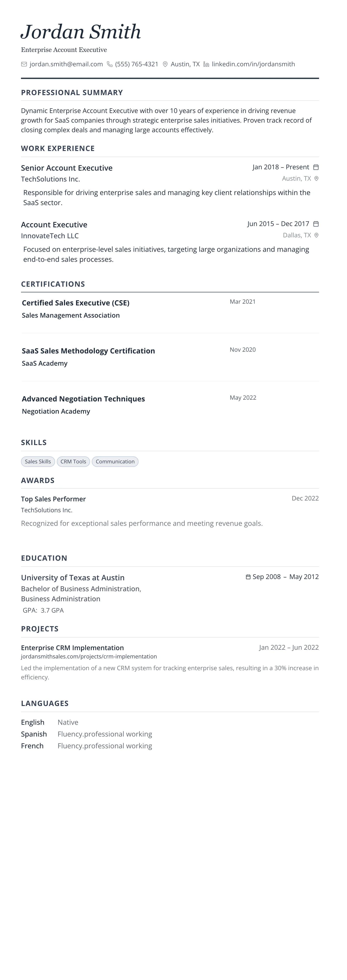Viewport: 347px width, 980px height.
Task: Click the LinkedIn icon in contact row
Action: tap(206, 64)
